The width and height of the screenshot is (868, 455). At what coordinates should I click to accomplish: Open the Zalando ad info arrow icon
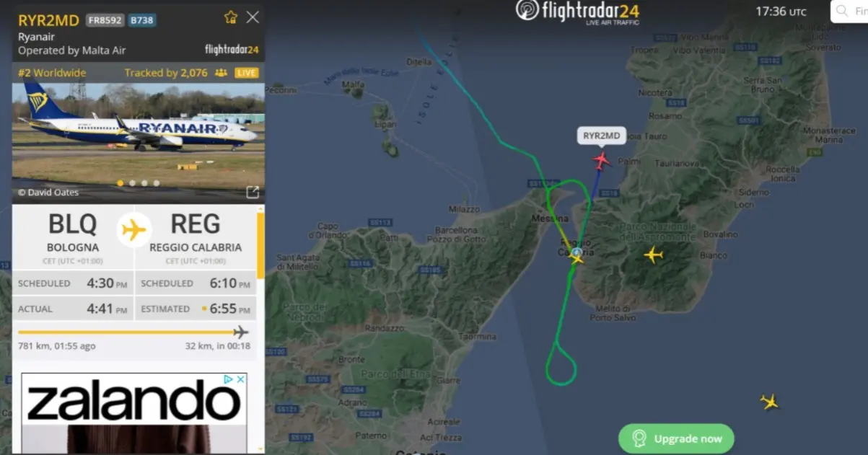point(228,379)
